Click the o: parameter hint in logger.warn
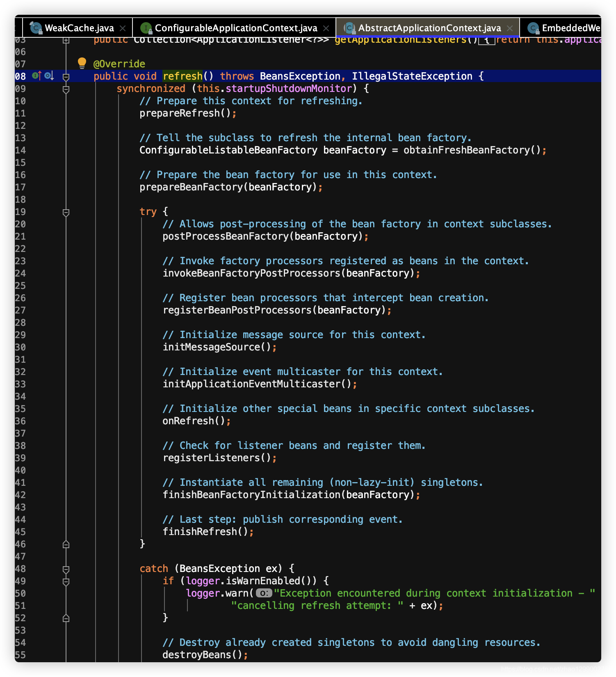The height and width of the screenshot is (677, 616). pyautogui.click(x=264, y=593)
